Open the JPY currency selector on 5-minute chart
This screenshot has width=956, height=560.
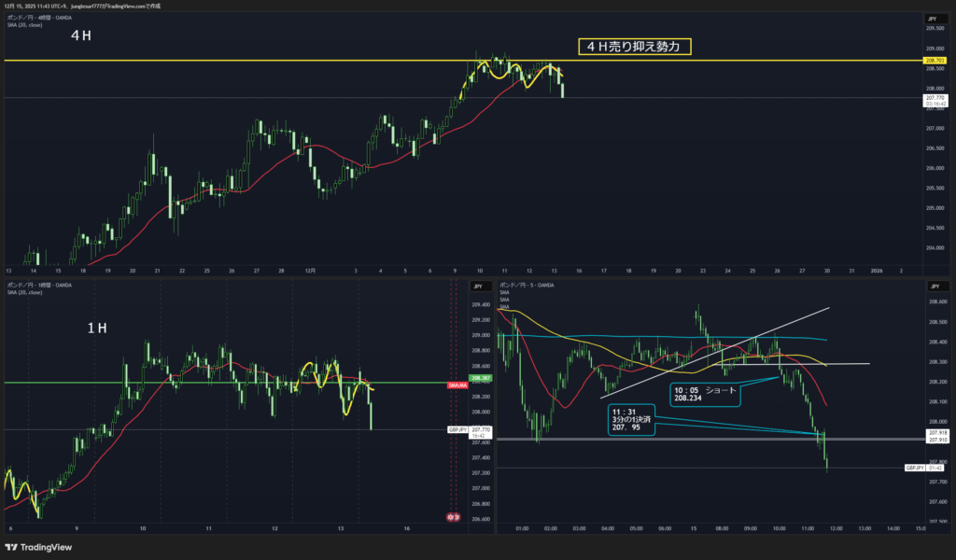[931, 287]
